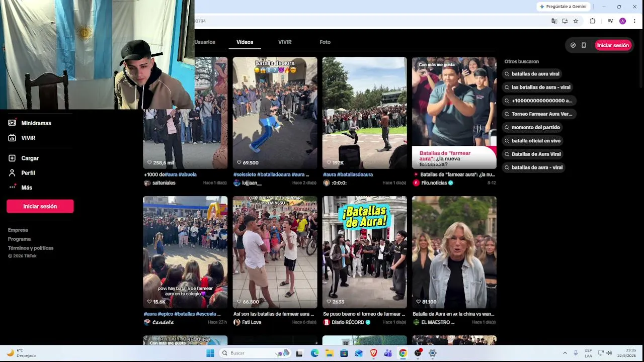Switch to the VIVIR tab
Image resolution: width=644 pixels, height=362 pixels.
[x=285, y=42]
